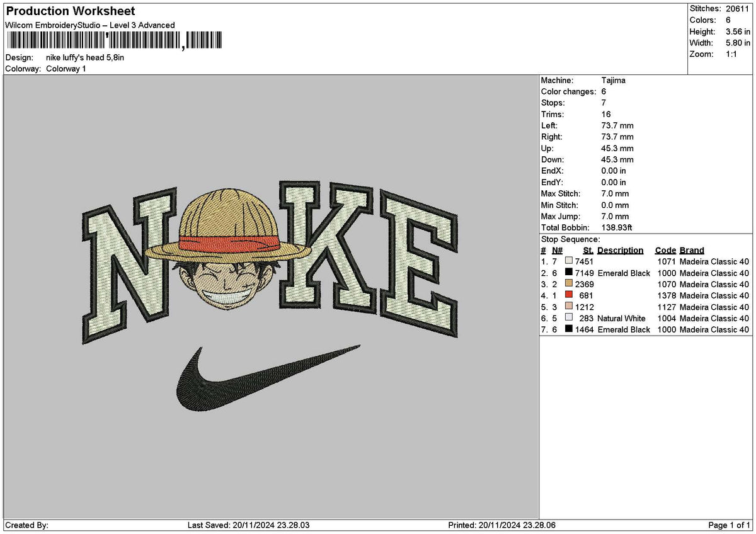This screenshot has height=534, width=756.
Task: Click code "1070" in the stop 3 row
Action: (x=667, y=284)
